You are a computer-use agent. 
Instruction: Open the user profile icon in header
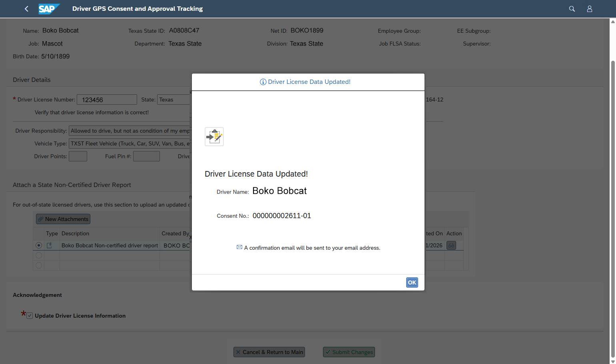(589, 8)
